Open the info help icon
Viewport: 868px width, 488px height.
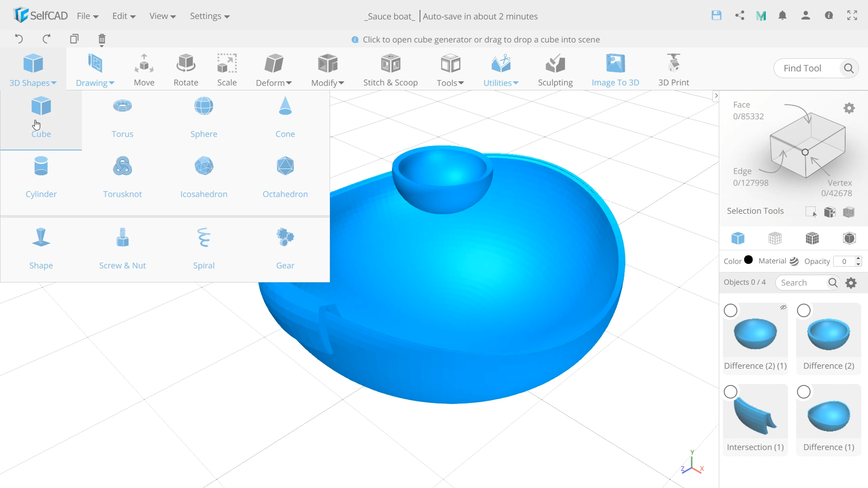tap(829, 15)
